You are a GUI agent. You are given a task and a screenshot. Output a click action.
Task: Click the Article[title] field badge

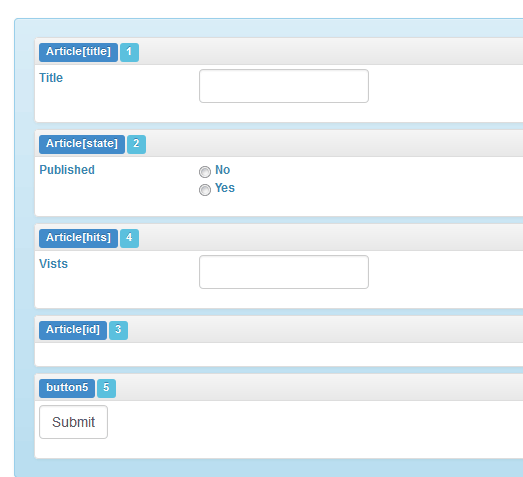pos(78,52)
